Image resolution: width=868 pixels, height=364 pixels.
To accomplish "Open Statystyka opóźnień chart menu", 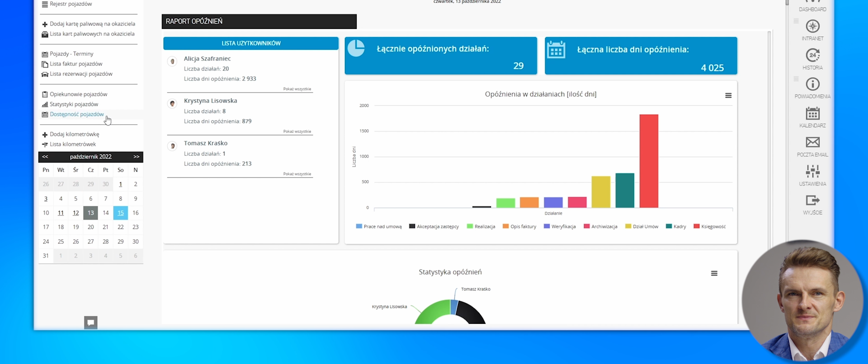I will coord(714,274).
